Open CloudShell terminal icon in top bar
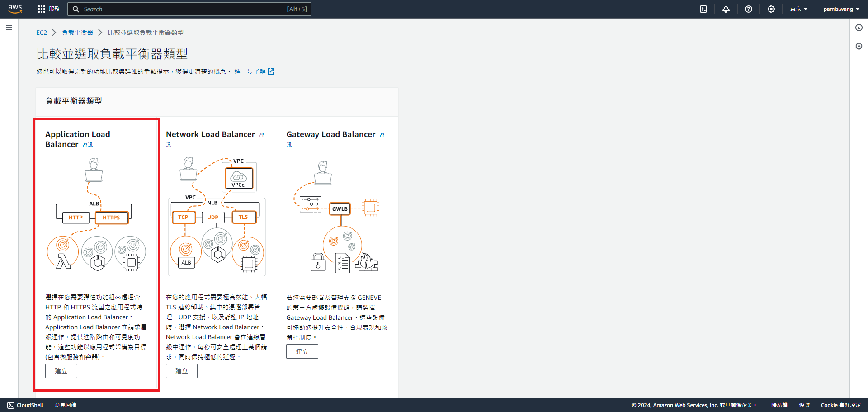The height and width of the screenshot is (412, 868). (x=703, y=9)
